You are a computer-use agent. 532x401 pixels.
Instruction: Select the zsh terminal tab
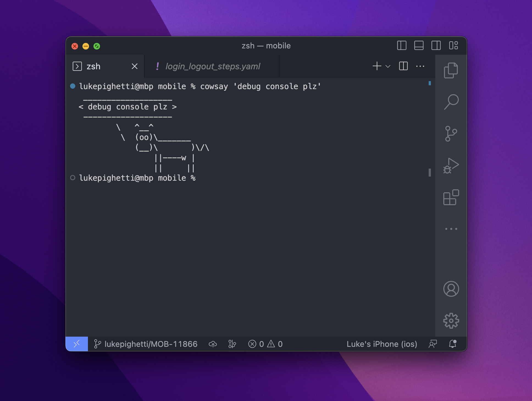coord(94,66)
